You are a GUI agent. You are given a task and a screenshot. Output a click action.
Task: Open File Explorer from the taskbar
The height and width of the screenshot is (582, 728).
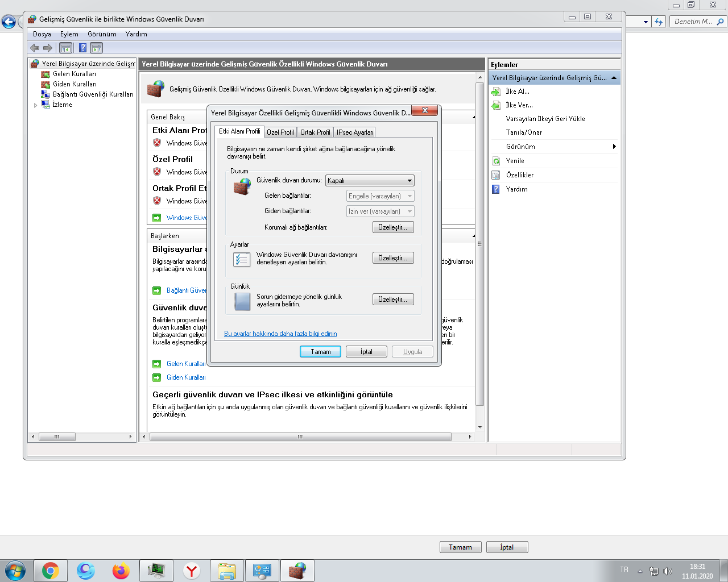click(227, 571)
